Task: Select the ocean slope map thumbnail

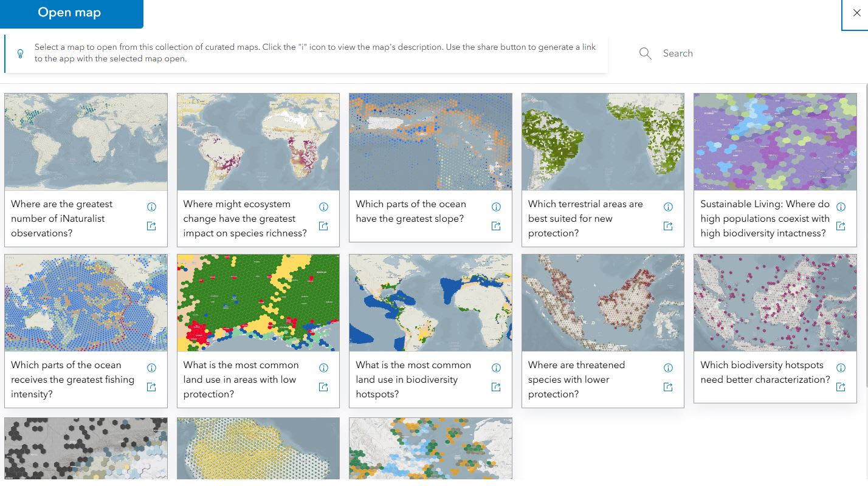Action: coord(430,142)
